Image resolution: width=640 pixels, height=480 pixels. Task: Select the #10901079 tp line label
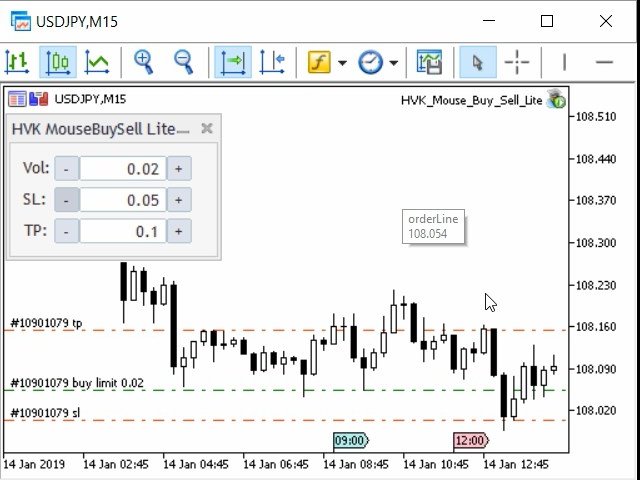point(46,323)
